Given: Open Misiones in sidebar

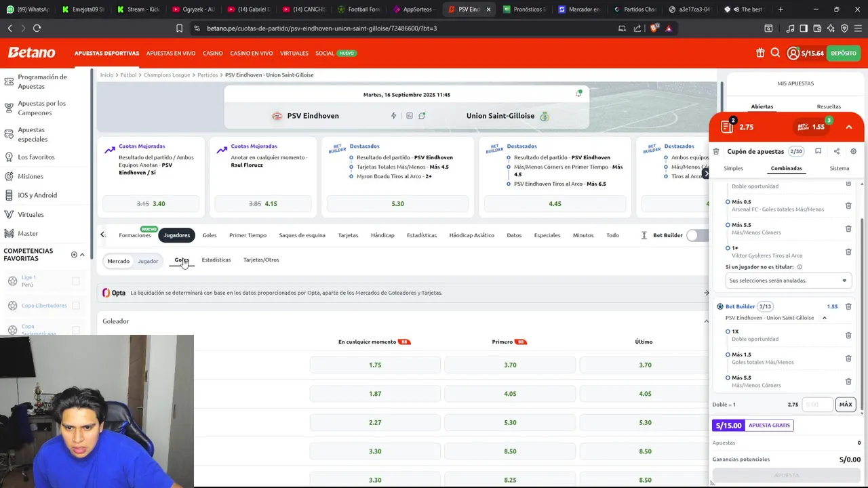Looking at the screenshot, I should click(x=31, y=176).
